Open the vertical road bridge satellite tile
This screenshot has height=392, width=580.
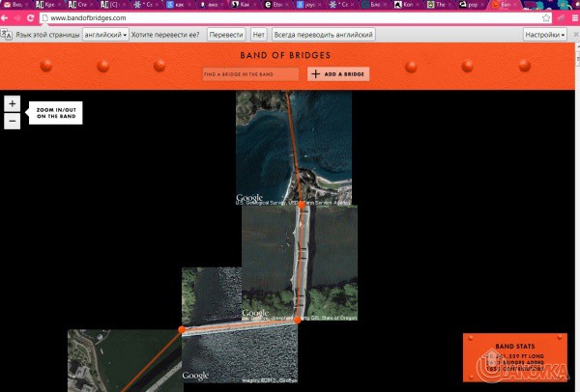point(300,263)
